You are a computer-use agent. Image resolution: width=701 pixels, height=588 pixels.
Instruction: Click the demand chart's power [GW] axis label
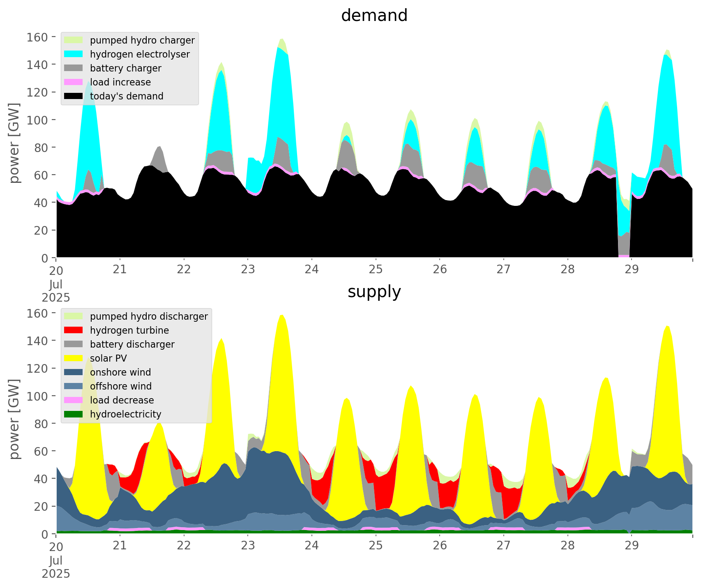14,143
